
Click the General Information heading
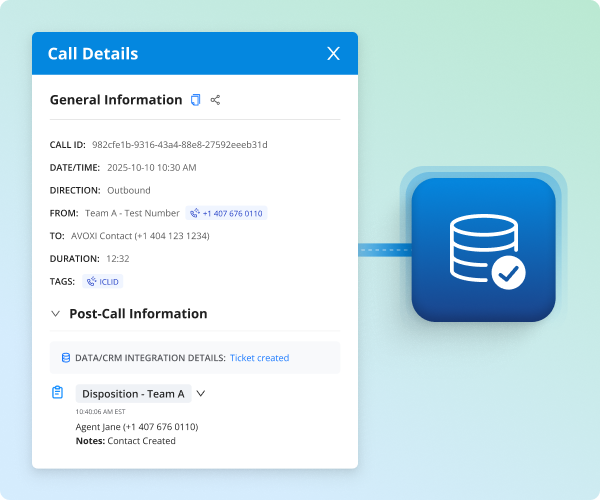(116, 100)
